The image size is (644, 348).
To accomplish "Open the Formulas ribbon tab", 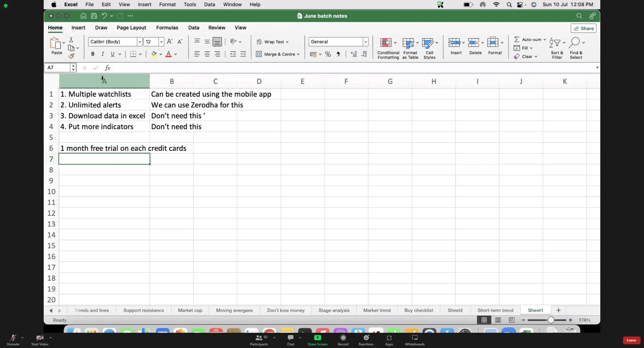I will point(167,28).
